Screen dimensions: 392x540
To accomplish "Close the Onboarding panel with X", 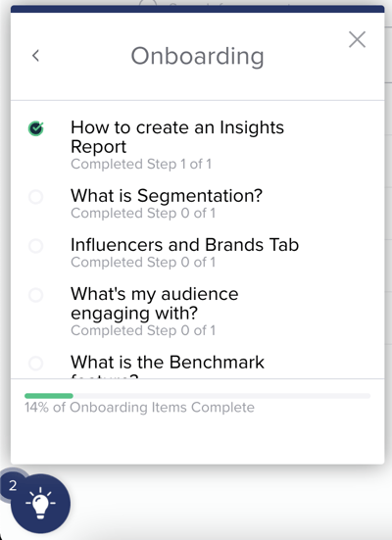I will coord(357,39).
